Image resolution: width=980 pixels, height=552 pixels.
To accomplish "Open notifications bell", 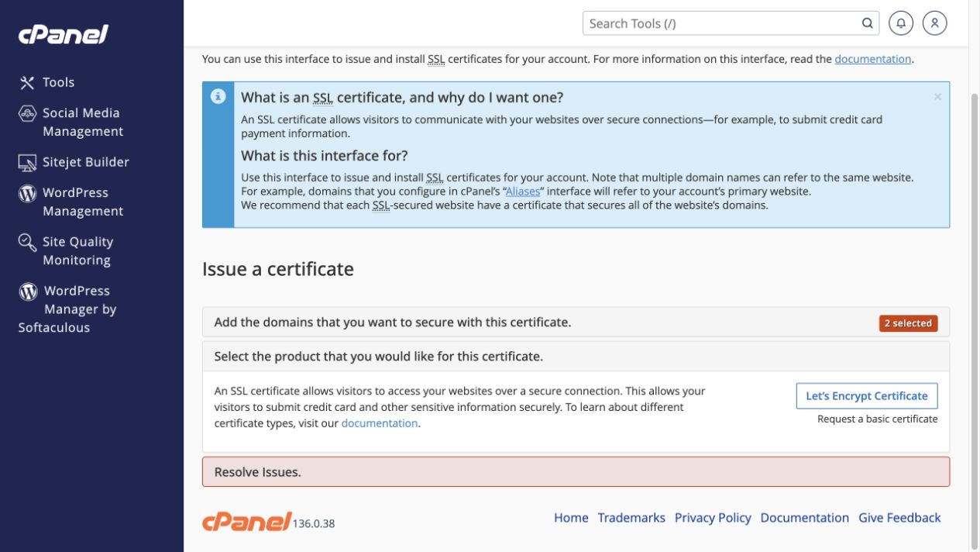I will pyautogui.click(x=901, y=23).
